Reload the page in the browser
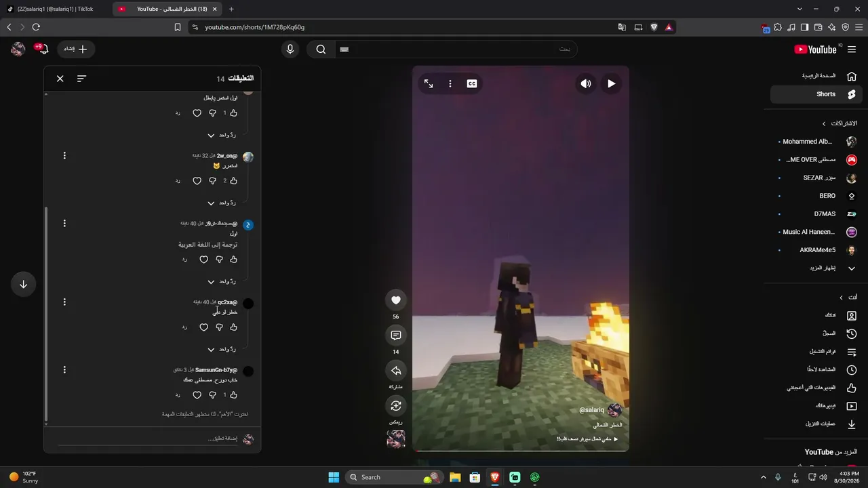Image resolution: width=868 pixels, height=488 pixels. [36, 27]
